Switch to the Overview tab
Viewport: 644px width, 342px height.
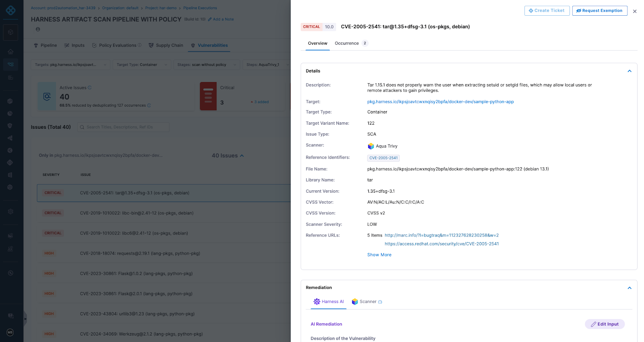[x=318, y=43]
